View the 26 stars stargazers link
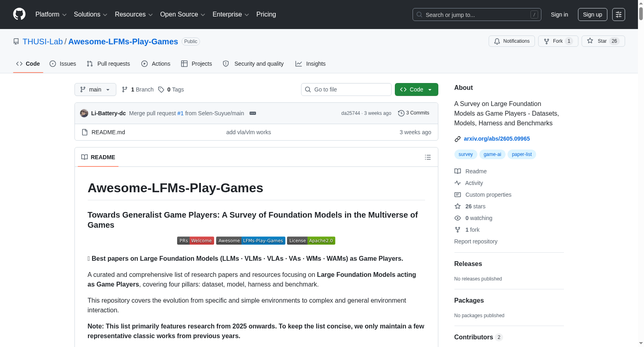The image size is (644, 347). point(470,206)
